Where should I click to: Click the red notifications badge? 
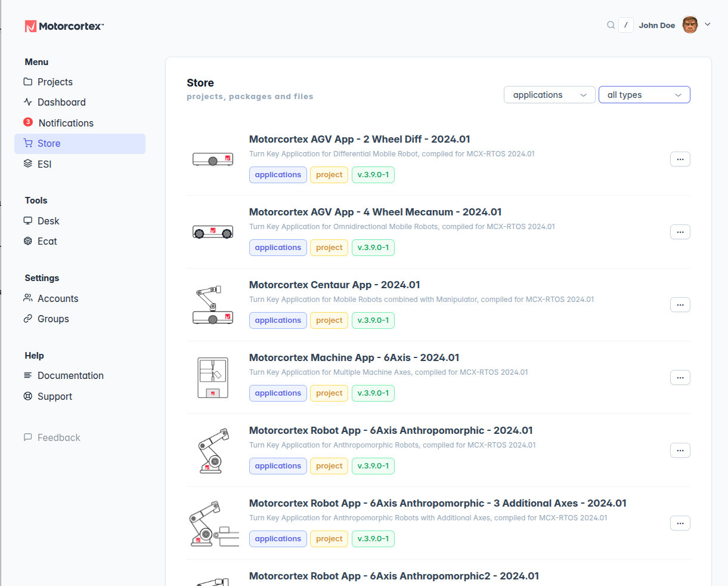click(28, 122)
